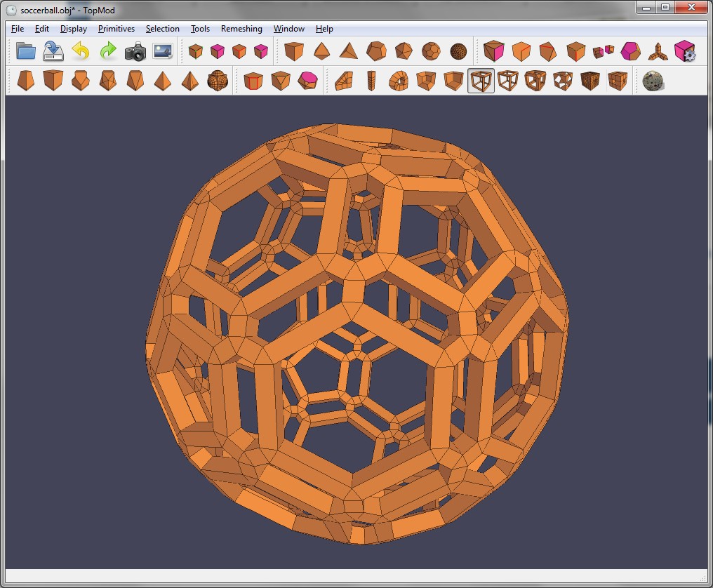
Task: Open the Selection menu
Action: 162,29
